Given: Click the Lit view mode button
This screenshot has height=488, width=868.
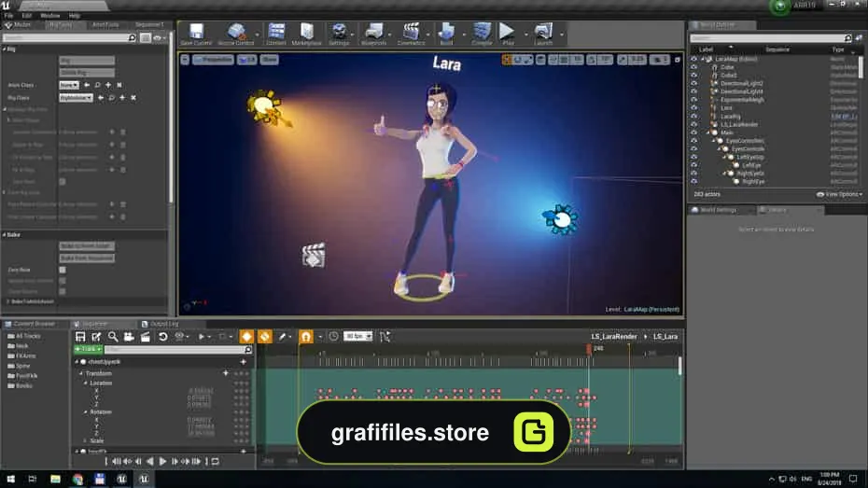Looking at the screenshot, I should 247,60.
